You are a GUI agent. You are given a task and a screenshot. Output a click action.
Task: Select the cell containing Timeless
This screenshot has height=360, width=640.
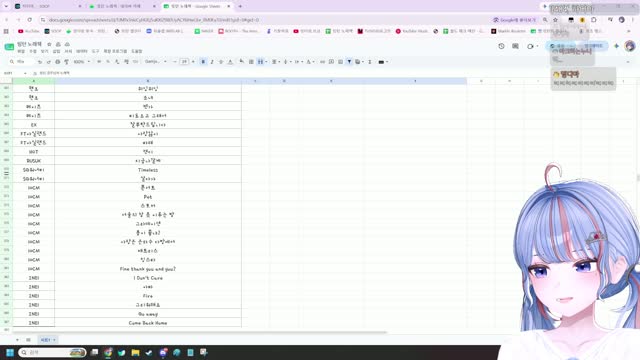click(148, 170)
